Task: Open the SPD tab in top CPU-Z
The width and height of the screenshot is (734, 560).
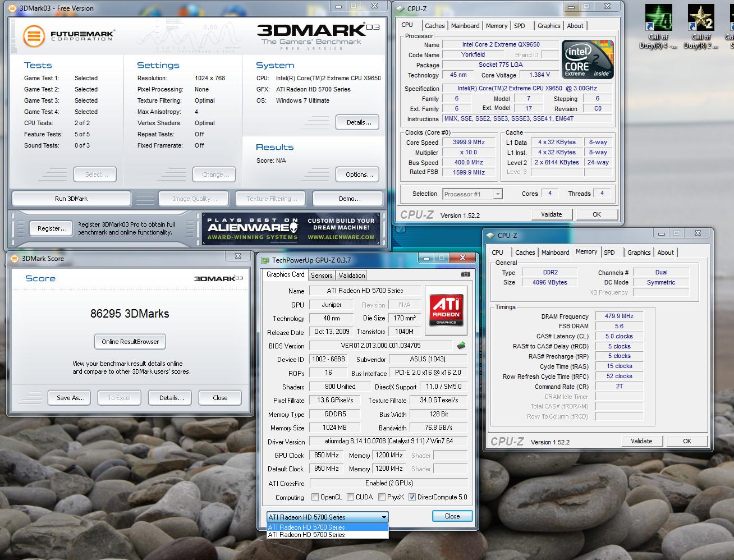Action: [520, 26]
